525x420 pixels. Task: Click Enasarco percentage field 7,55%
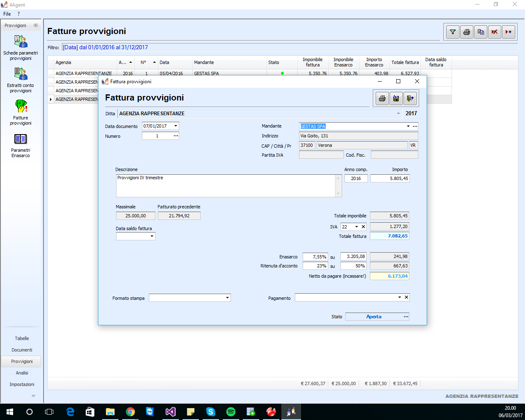pos(315,256)
